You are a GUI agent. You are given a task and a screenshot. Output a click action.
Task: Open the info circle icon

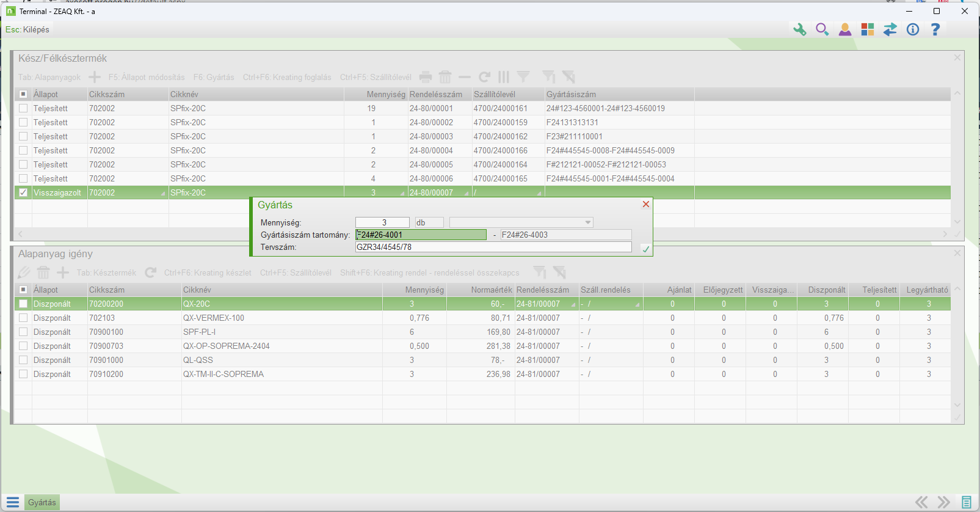point(913,29)
